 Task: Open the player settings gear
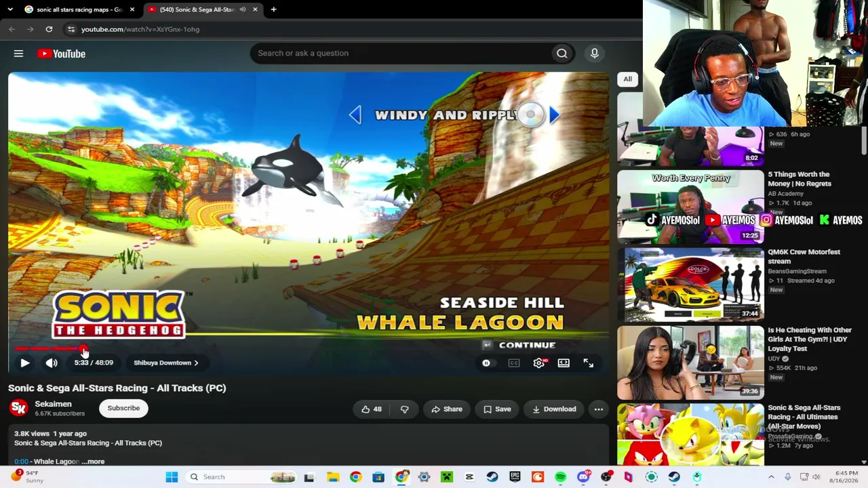pyautogui.click(x=538, y=363)
